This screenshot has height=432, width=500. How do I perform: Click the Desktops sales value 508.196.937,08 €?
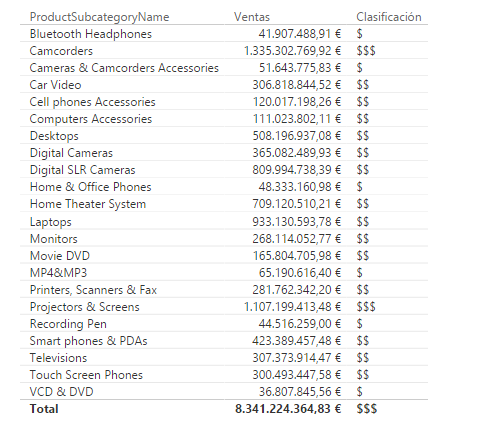(x=297, y=136)
